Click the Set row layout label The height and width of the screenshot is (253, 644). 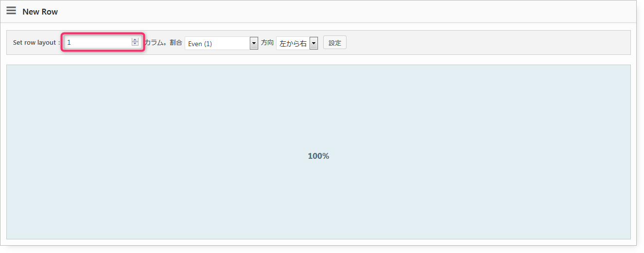click(36, 43)
